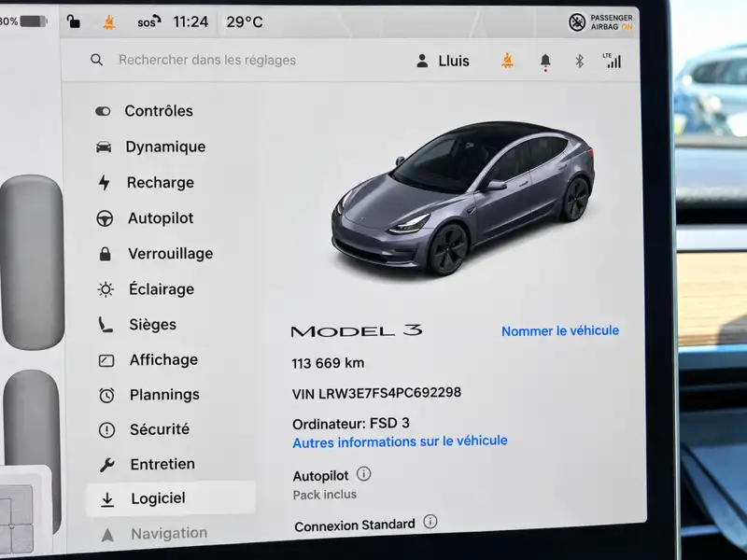Open Bluetooth settings icon
Screen dimensions: 747x560
(x=579, y=61)
